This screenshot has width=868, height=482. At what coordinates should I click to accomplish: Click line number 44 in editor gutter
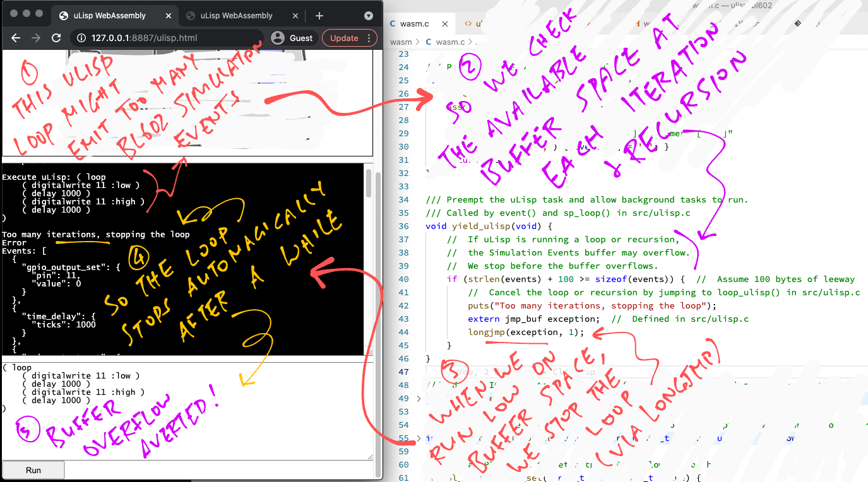(404, 332)
